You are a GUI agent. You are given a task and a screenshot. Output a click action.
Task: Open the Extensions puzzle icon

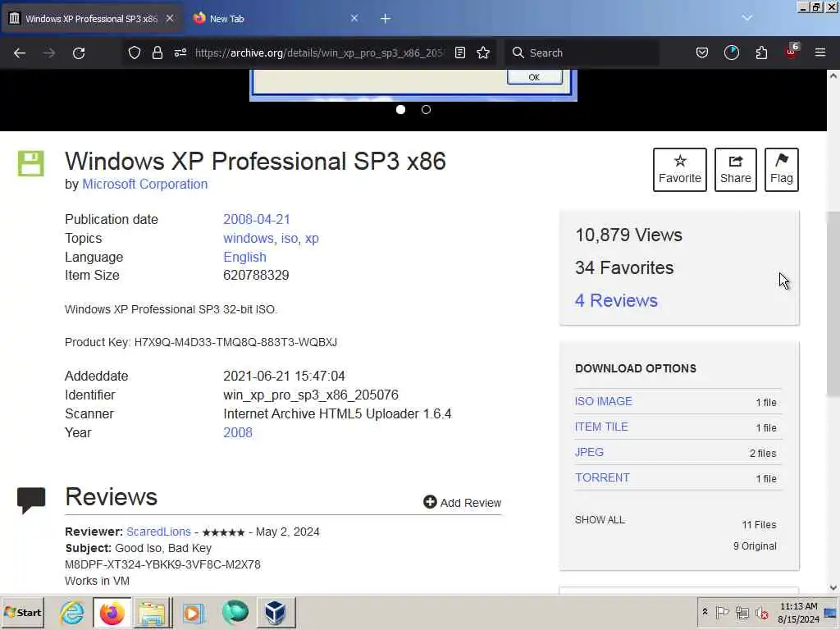click(x=761, y=52)
